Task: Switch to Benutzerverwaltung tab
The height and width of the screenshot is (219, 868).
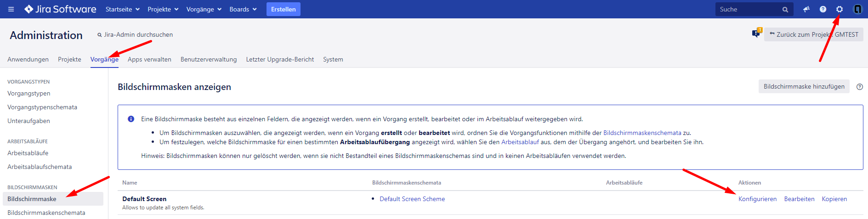Action: (209, 59)
